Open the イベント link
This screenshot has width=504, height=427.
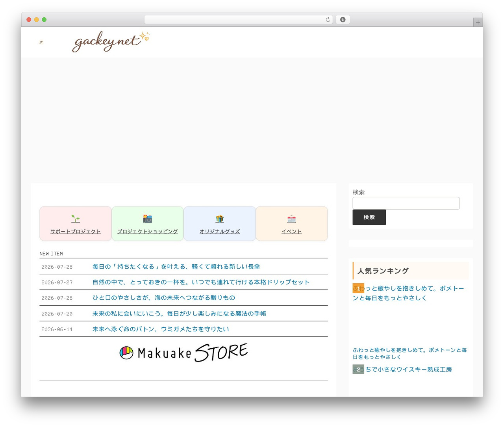[x=292, y=232]
